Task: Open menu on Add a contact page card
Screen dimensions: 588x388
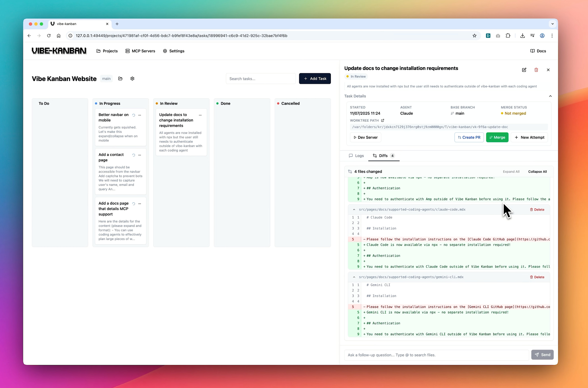Action: pyautogui.click(x=140, y=155)
